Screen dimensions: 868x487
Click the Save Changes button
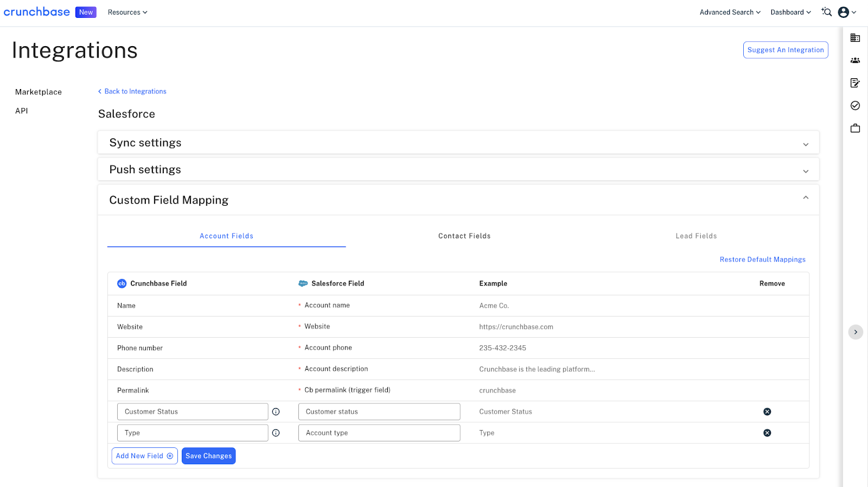[208, 456]
